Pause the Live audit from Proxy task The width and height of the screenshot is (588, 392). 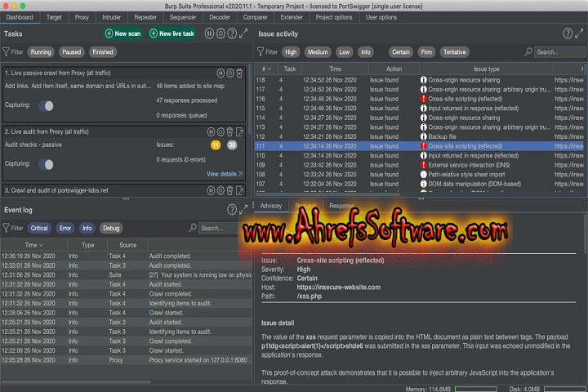click(211, 131)
